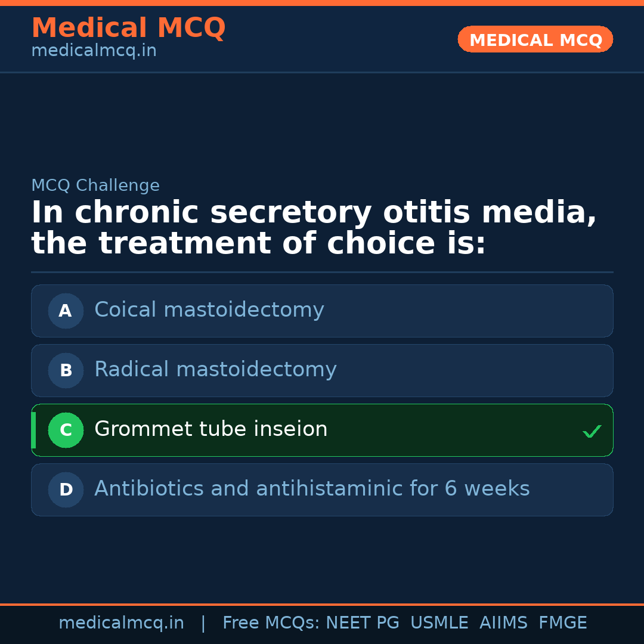Viewport: 644px width, 644px height.
Task: Click the green letter C circle icon
Action: pyautogui.click(x=66, y=430)
